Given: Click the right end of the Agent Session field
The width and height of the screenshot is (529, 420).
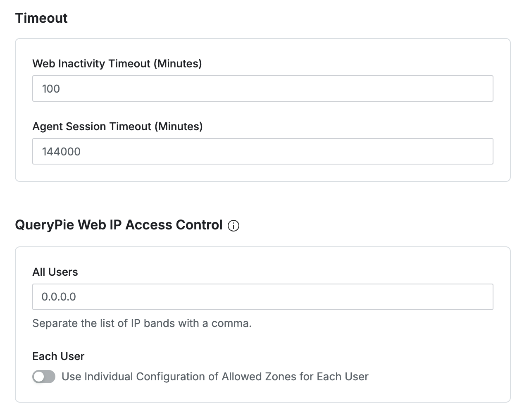Looking at the screenshot, I should point(484,151).
